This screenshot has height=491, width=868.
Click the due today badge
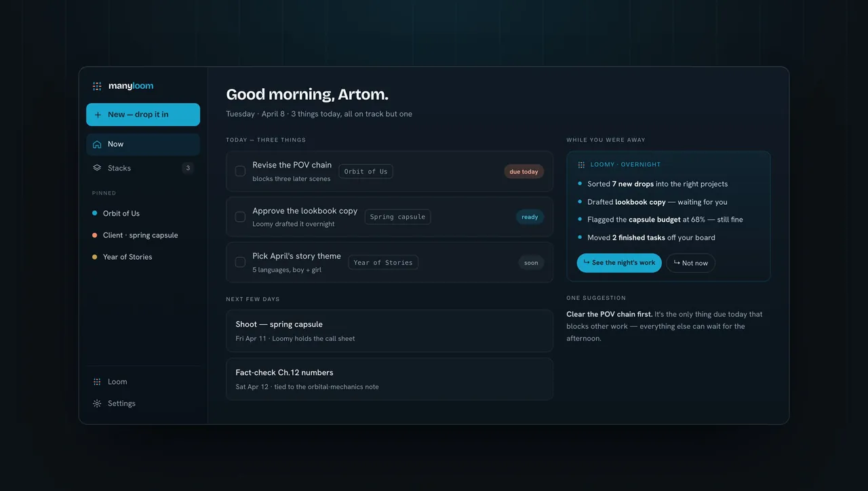click(x=524, y=172)
